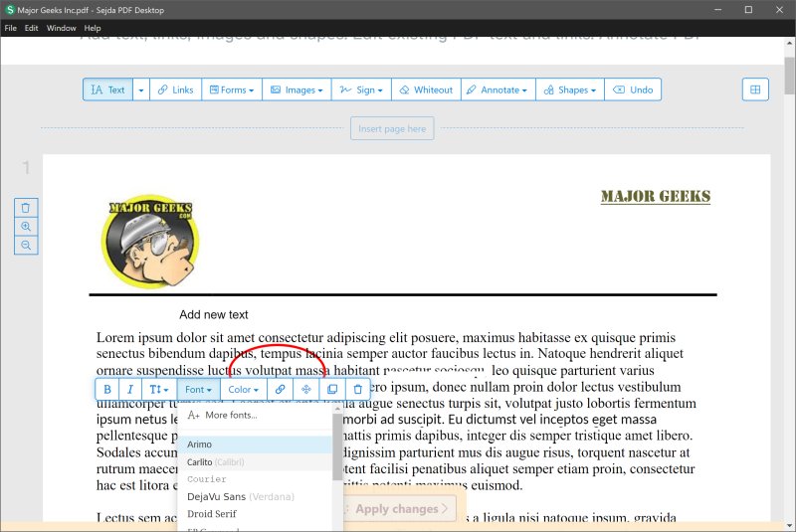Open the File menu
This screenshot has height=532, width=796.
pyautogui.click(x=11, y=28)
